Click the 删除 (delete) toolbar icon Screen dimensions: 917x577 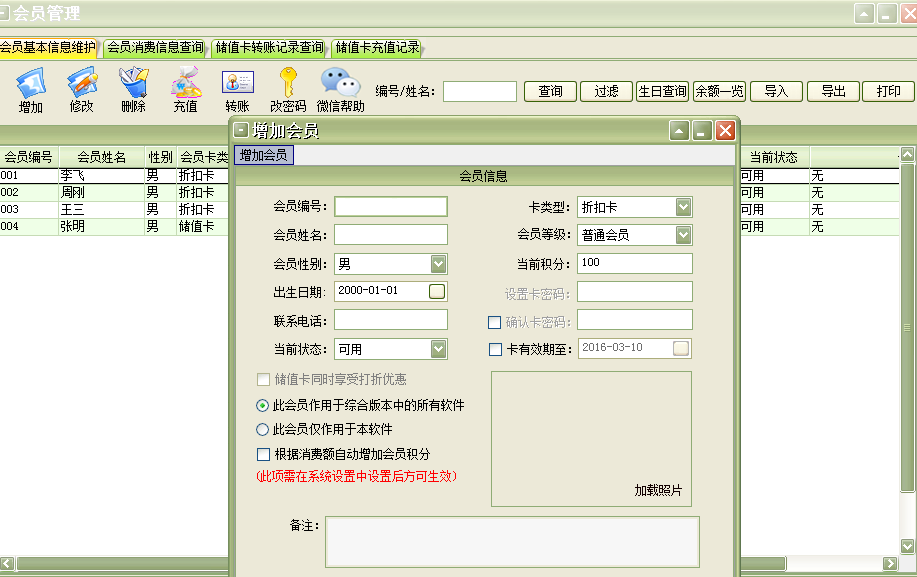[x=133, y=83]
